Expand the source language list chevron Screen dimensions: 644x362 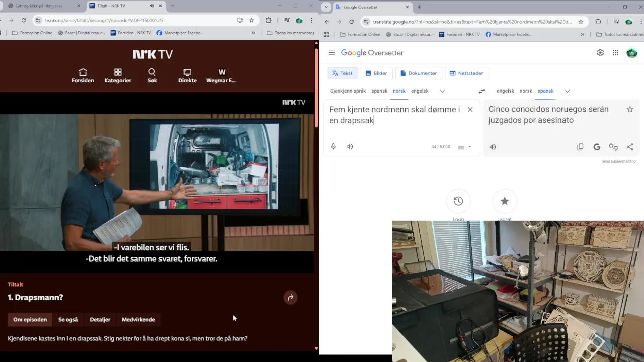442,91
